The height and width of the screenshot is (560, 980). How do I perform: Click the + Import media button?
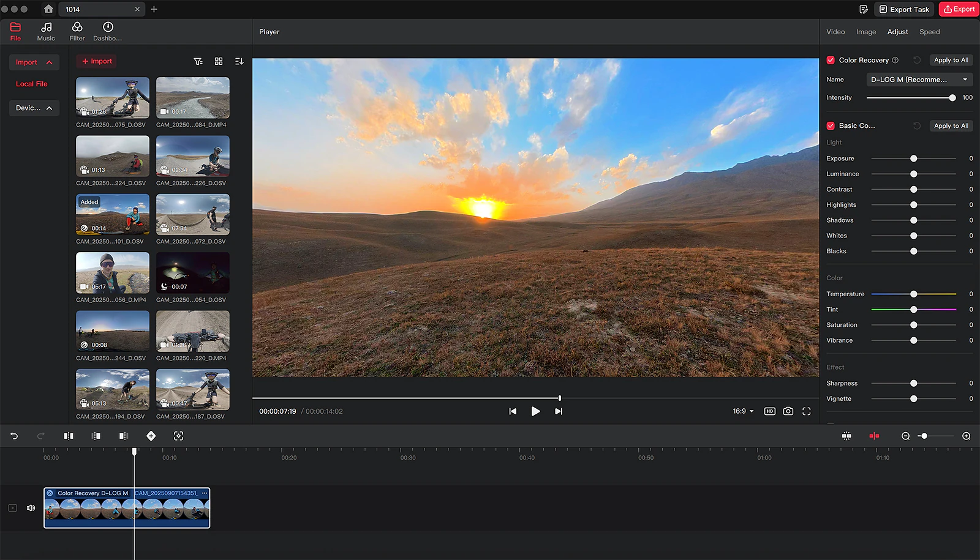point(97,61)
